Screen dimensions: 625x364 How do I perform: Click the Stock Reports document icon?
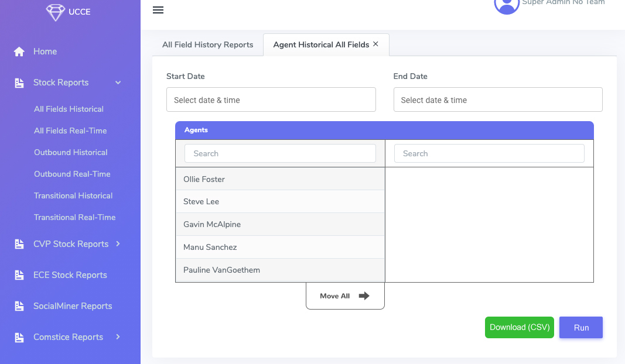click(x=19, y=83)
